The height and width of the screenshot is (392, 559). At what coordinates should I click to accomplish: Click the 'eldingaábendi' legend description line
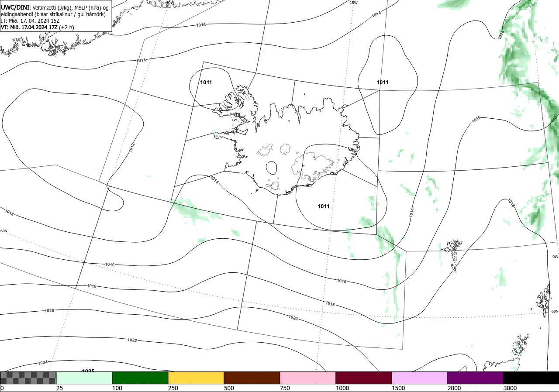click(53, 14)
